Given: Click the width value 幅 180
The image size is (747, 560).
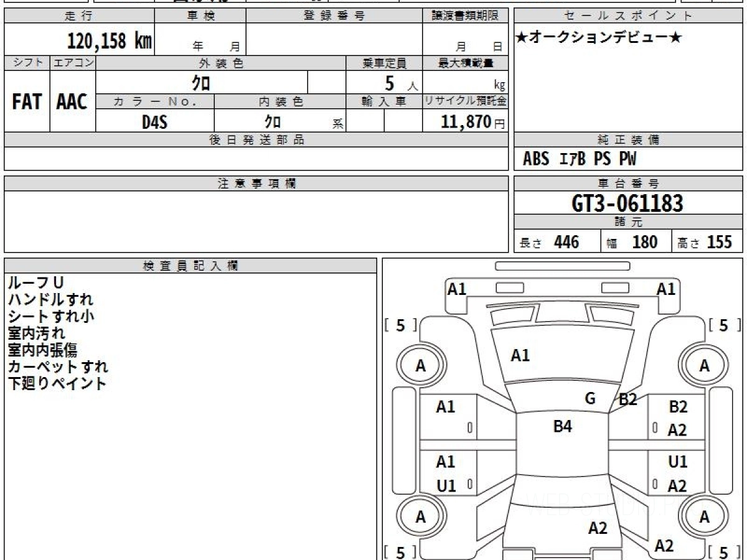Looking at the screenshot, I should click(x=632, y=242).
